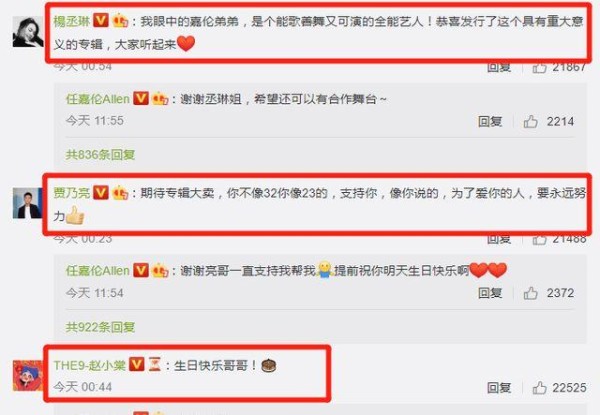Open the 楊丞琳 username link
The image size is (600, 415).
click(72, 21)
